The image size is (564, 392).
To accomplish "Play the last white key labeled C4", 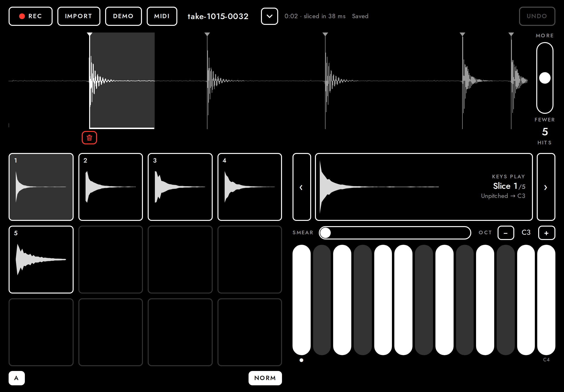I will coord(546,300).
